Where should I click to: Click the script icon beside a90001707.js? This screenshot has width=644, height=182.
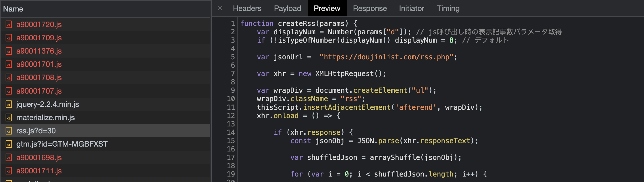coord(9,91)
